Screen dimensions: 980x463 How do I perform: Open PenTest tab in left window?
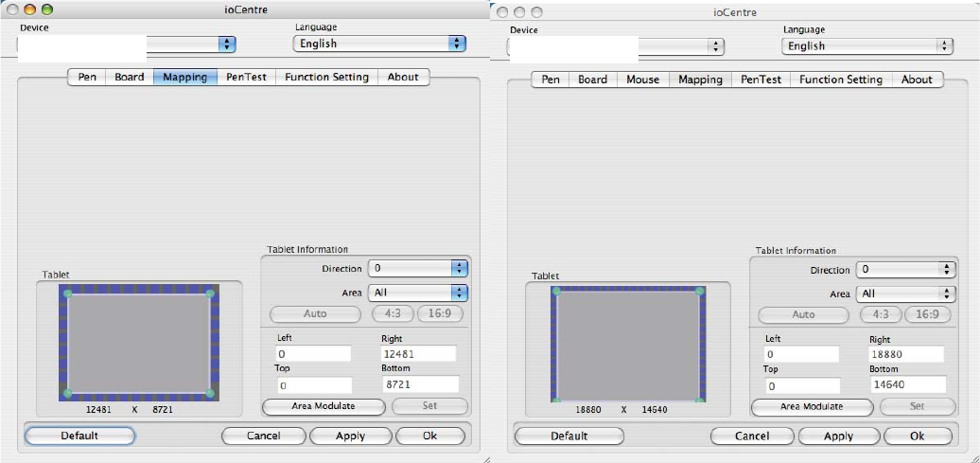[x=246, y=77]
